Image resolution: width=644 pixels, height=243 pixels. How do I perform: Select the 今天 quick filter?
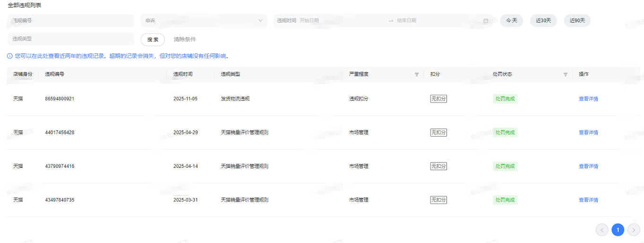pyautogui.click(x=511, y=21)
